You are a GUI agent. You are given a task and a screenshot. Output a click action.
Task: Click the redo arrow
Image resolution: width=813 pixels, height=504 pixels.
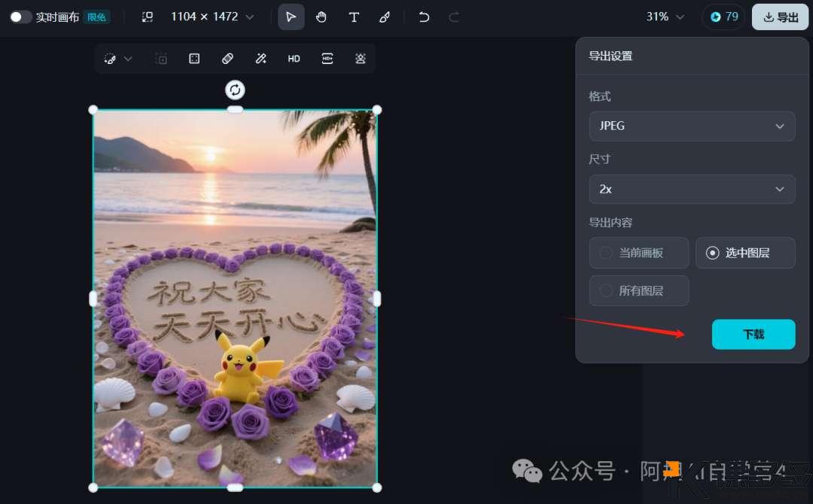pos(454,17)
